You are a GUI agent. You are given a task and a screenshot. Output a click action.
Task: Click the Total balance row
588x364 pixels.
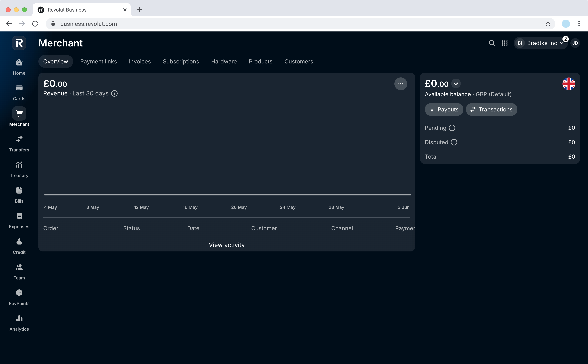[x=500, y=157]
